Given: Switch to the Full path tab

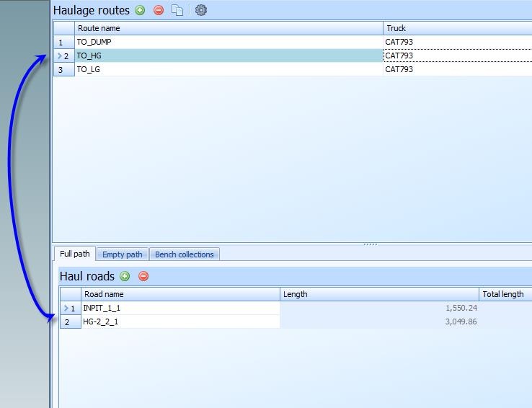Looking at the screenshot, I should [x=75, y=254].
